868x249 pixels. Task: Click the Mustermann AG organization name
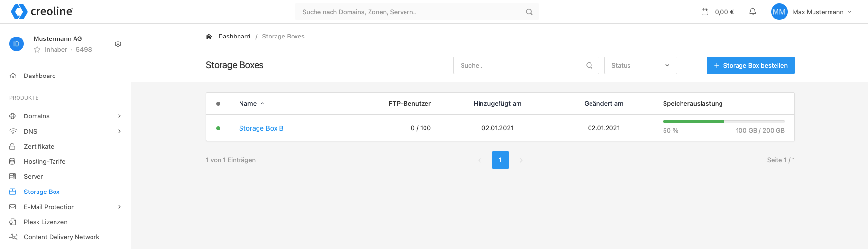click(58, 38)
